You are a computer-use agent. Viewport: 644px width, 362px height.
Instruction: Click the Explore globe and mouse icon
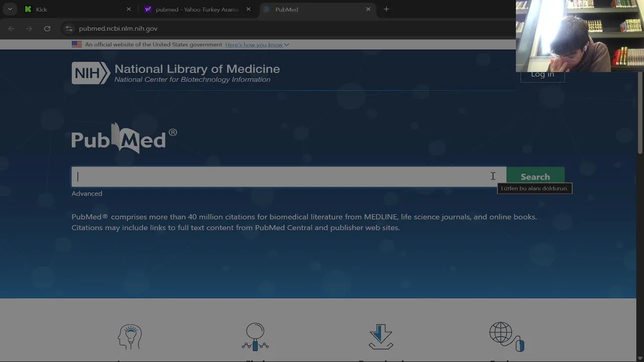pos(507,336)
